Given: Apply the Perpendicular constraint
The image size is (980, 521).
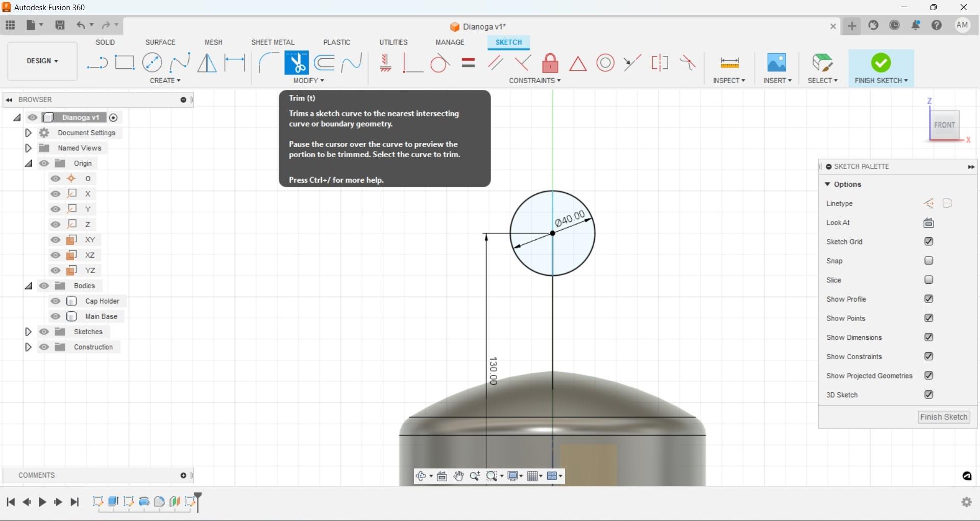Looking at the screenshot, I should pos(523,63).
